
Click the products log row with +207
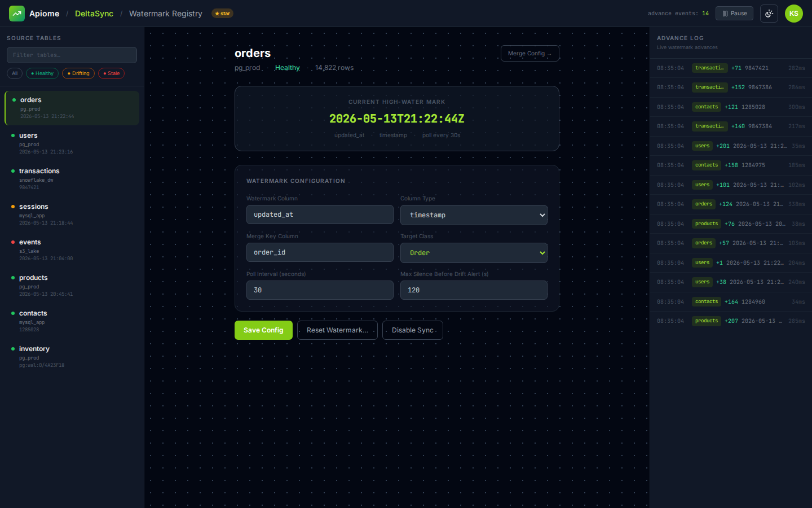point(731,321)
